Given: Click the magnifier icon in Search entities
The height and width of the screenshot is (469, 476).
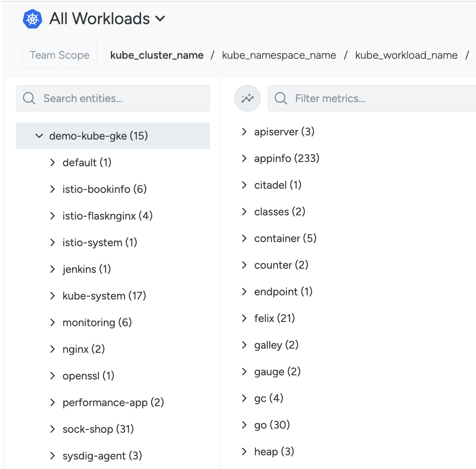Looking at the screenshot, I should 29,98.
